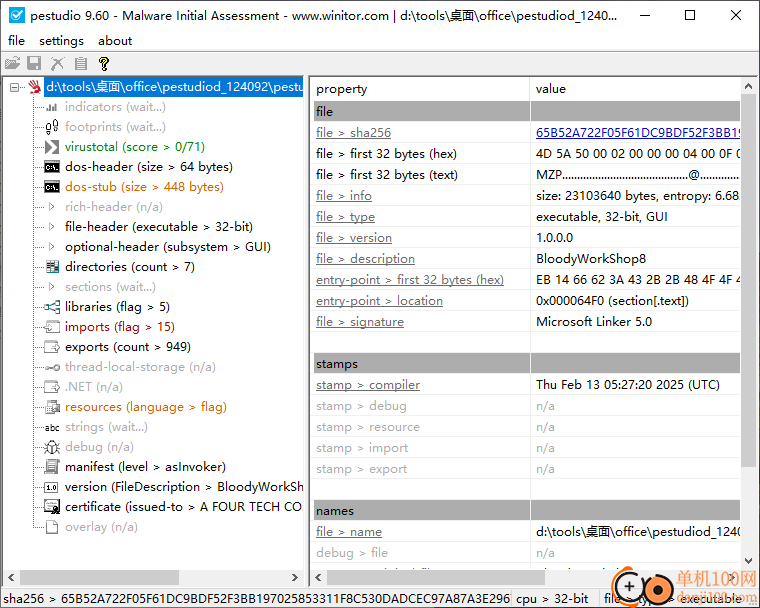Select libraries (flag > 5) node
Image resolution: width=760 pixels, height=608 pixels.
(x=117, y=307)
